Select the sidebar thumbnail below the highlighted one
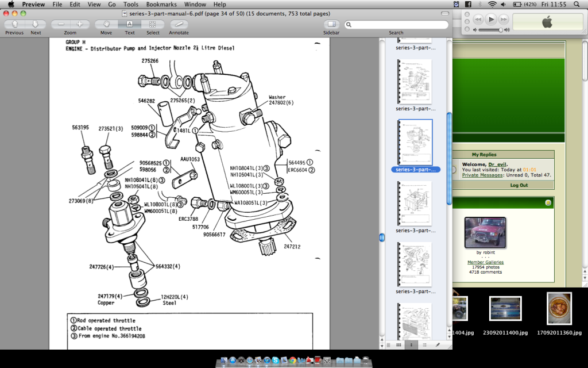Image resolution: width=588 pixels, height=368 pixels. point(415,204)
